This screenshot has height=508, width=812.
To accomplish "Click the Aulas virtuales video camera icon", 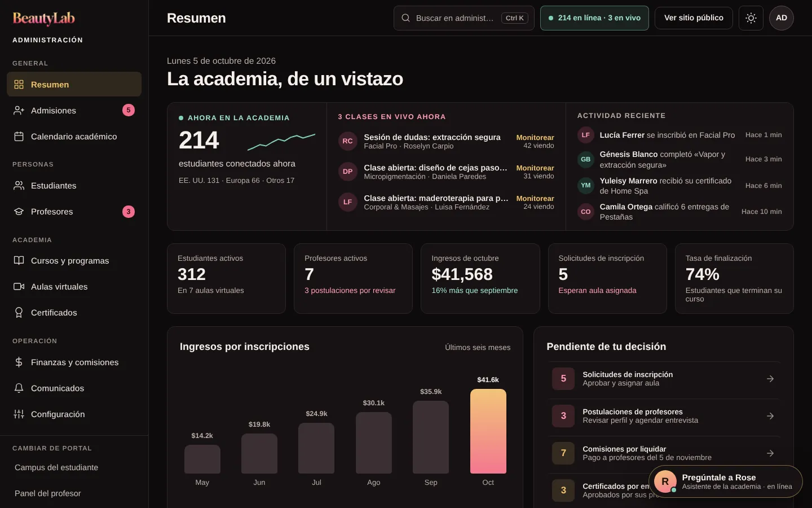I will (x=19, y=287).
